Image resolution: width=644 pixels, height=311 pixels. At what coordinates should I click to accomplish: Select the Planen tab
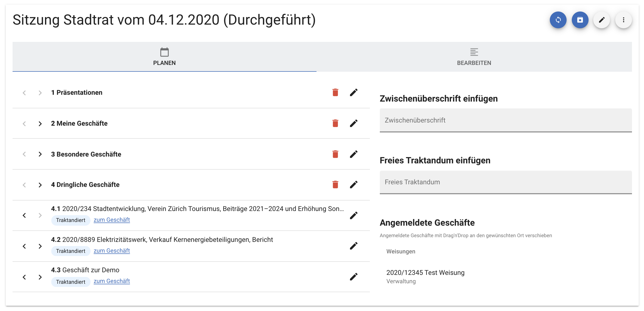(164, 57)
